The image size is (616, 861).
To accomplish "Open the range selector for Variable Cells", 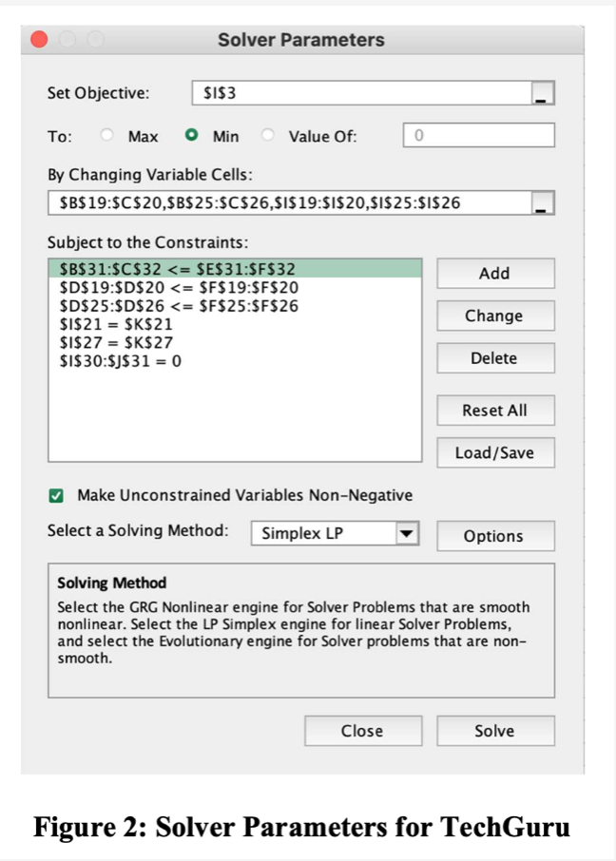I will [x=545, y=202].
